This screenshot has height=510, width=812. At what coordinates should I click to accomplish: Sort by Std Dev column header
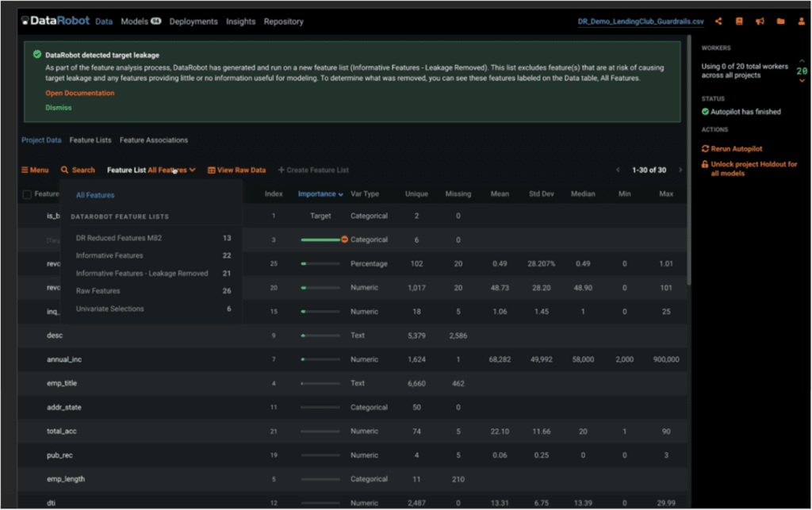point(541,194)
